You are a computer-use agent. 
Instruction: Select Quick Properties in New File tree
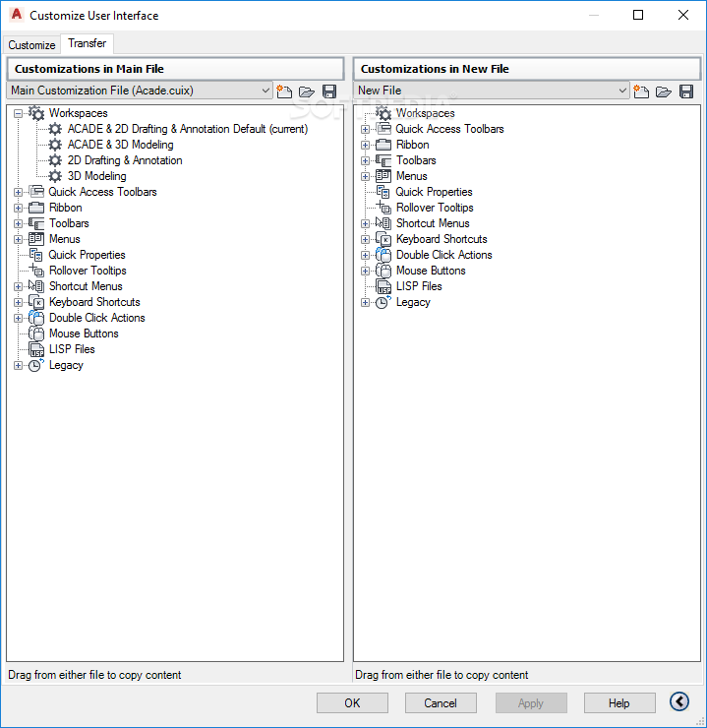click(434, 192)
